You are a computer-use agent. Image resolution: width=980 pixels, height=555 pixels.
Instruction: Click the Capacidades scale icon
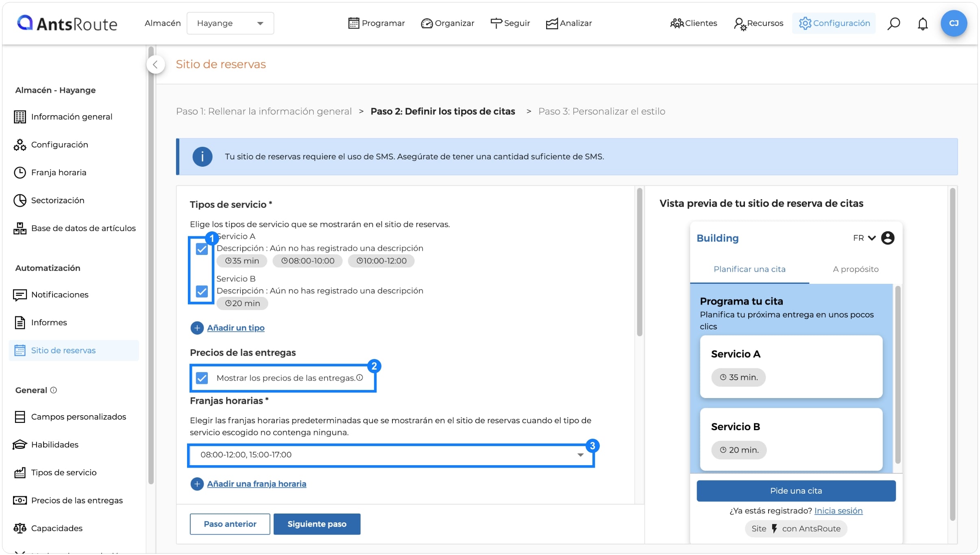tap(20, 528)
